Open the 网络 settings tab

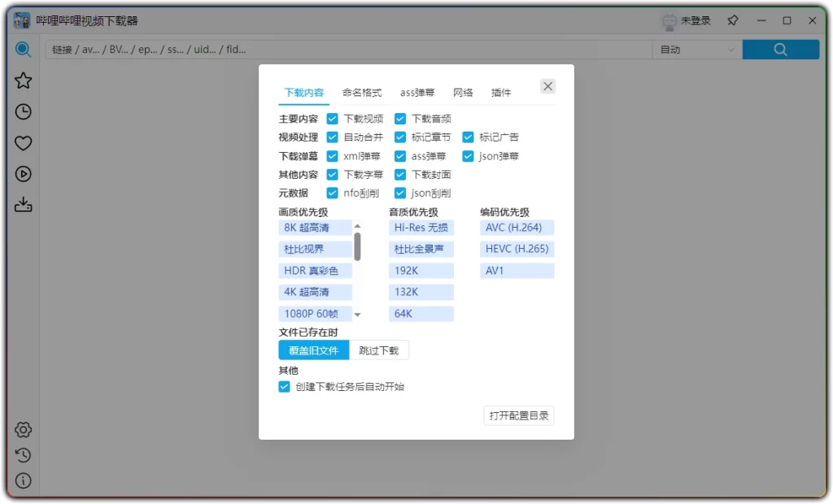(x=464, y=92)
